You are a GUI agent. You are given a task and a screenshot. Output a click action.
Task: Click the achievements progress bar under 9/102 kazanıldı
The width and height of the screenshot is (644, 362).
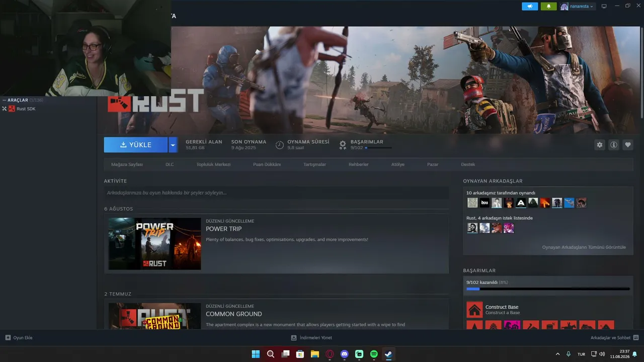(548, 289)
